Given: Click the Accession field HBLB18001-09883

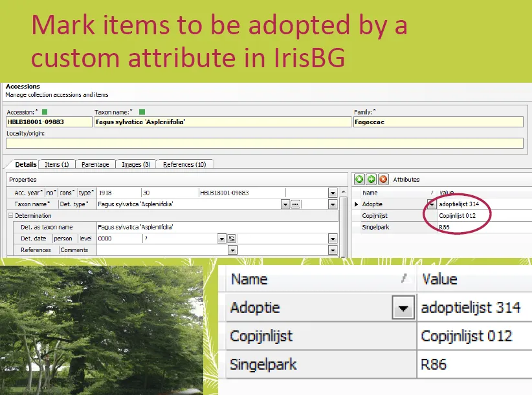Looking at the screenshot, I should [x=49, y=122].
